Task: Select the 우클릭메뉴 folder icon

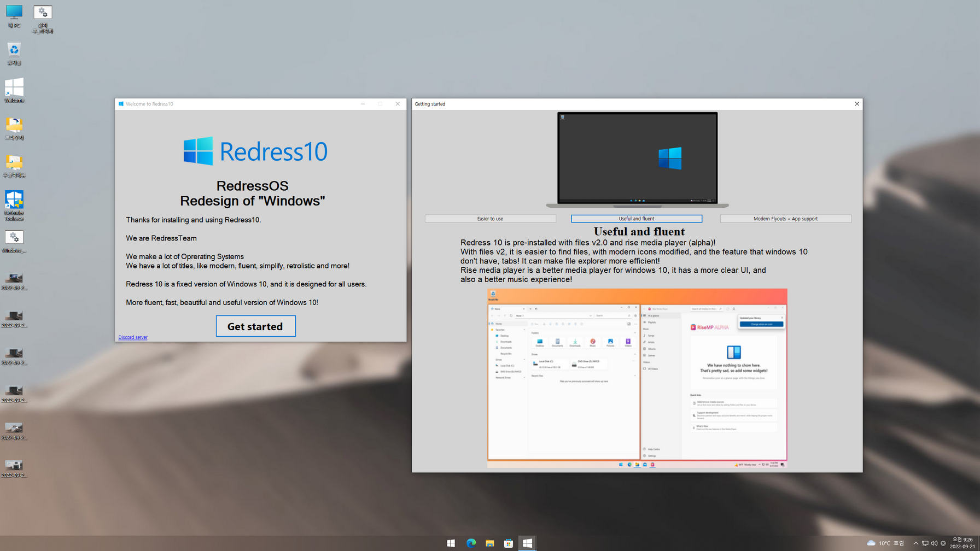Action: point(14,166)
